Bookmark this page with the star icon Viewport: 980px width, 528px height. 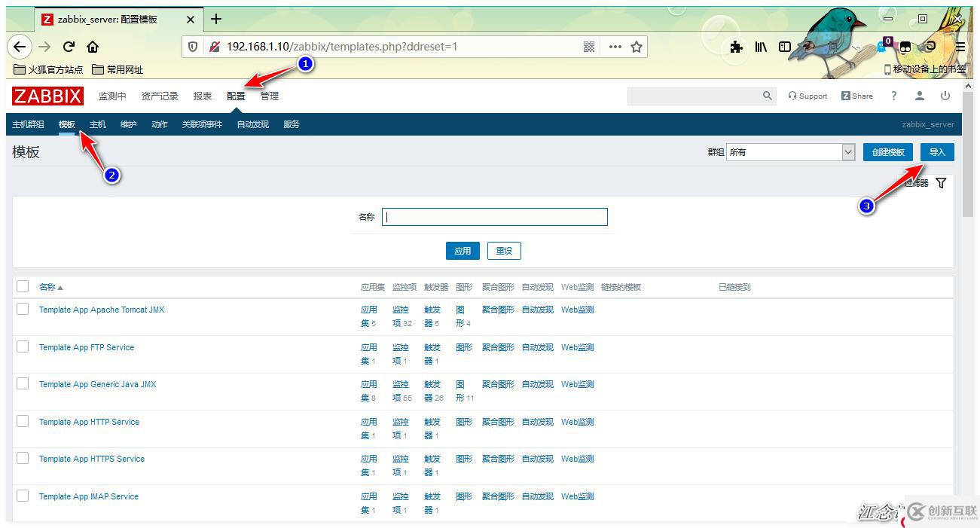click(x=637, y=47)
